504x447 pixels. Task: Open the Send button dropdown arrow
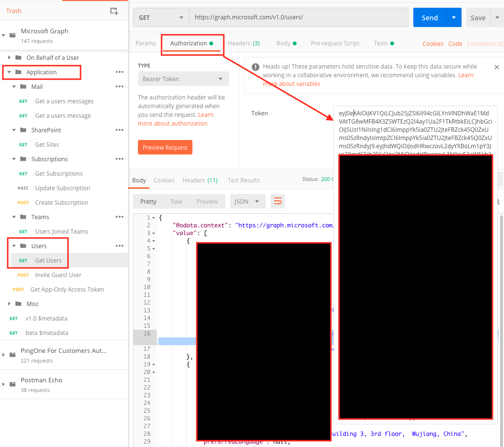[x=454, y=18]
